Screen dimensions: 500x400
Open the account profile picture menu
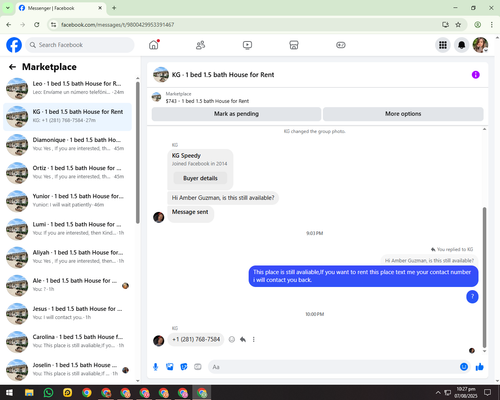click(480, 45)
